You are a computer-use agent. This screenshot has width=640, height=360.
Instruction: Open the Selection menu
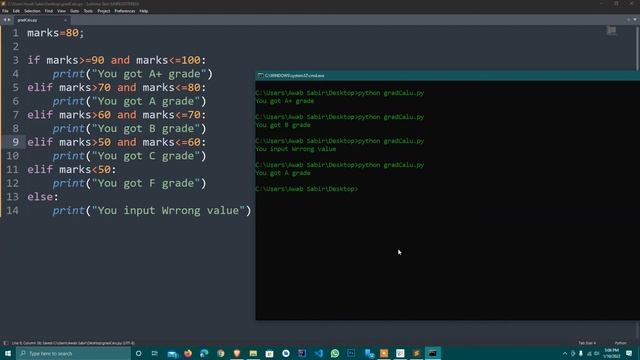32,11
